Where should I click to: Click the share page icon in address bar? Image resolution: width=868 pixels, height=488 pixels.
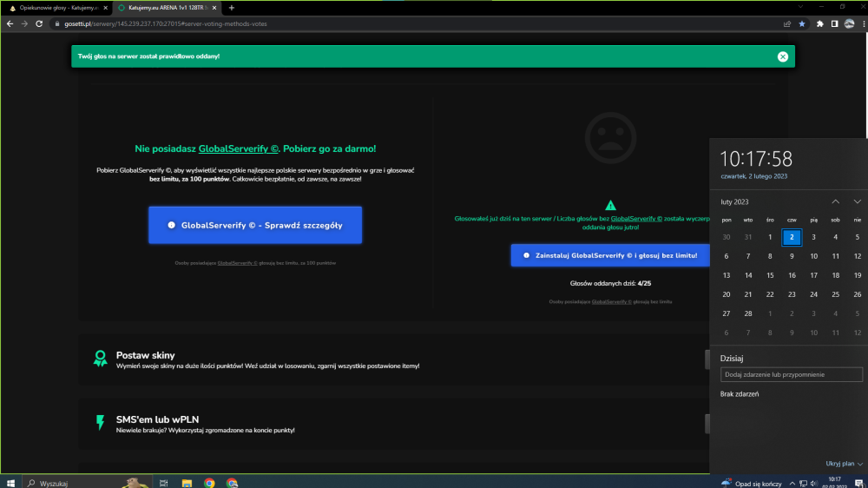[786, 23]
